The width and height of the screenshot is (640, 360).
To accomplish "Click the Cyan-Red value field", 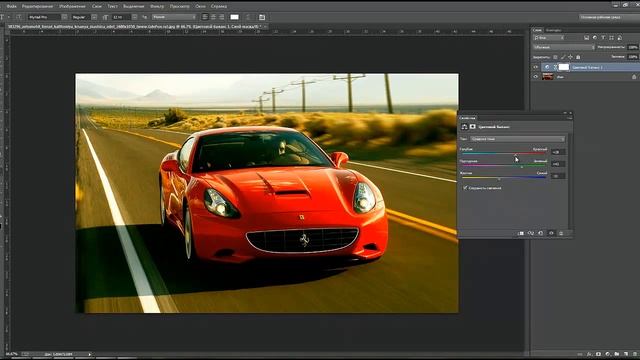I will click(558, 152).
